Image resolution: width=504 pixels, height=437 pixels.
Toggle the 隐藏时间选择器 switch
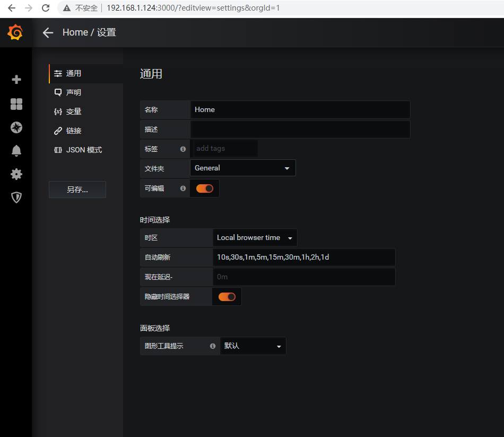227,297
